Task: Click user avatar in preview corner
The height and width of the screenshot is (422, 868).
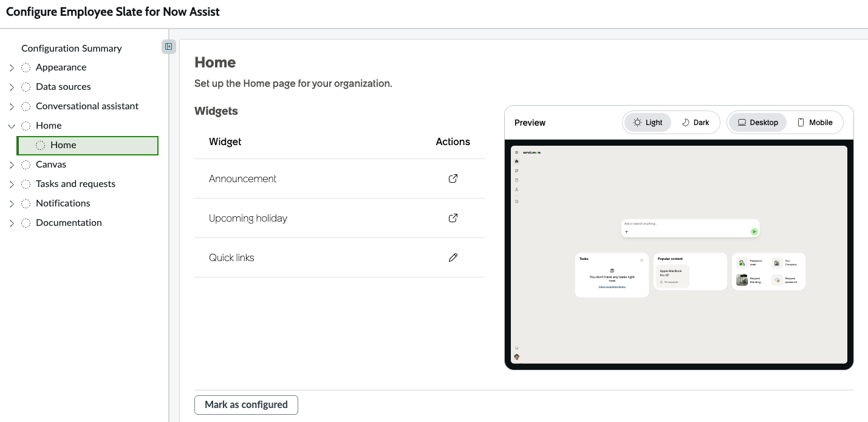Action: [x=516, y=357]
